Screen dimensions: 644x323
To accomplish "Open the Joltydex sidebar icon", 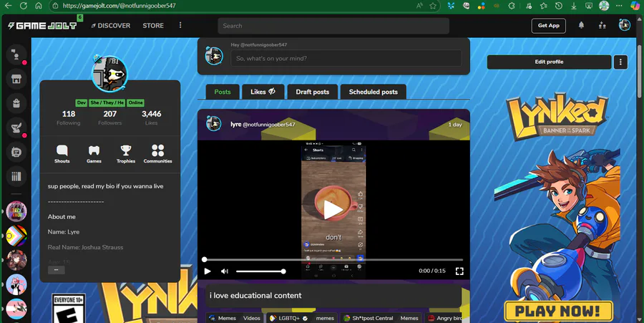I will pyautogui.click(x=16, y=152).
